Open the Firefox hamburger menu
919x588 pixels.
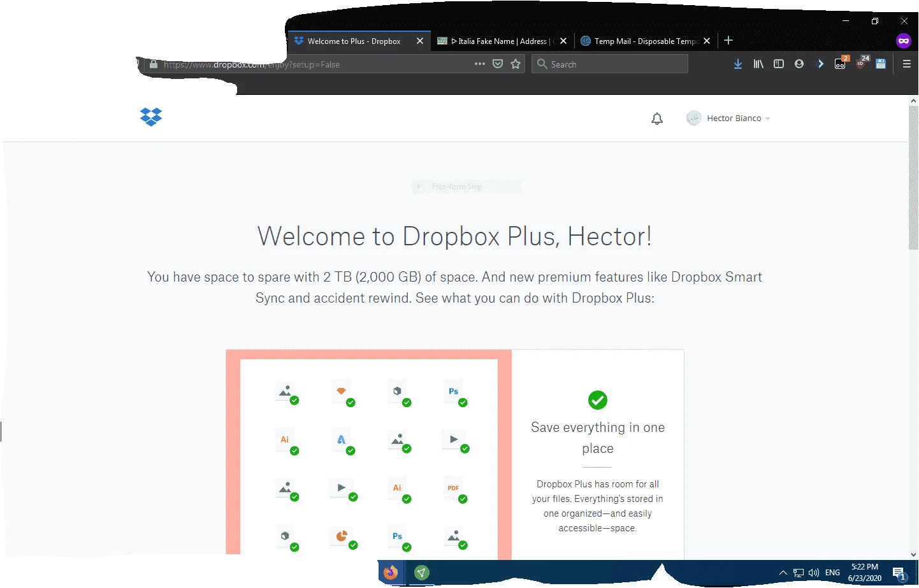(907, 64)
